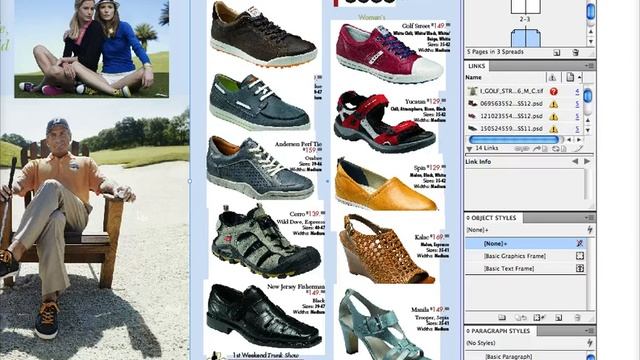The height and width of the screenshot is (360, 640).
Task: Create new object style group folder
Action: pos(502,318)
